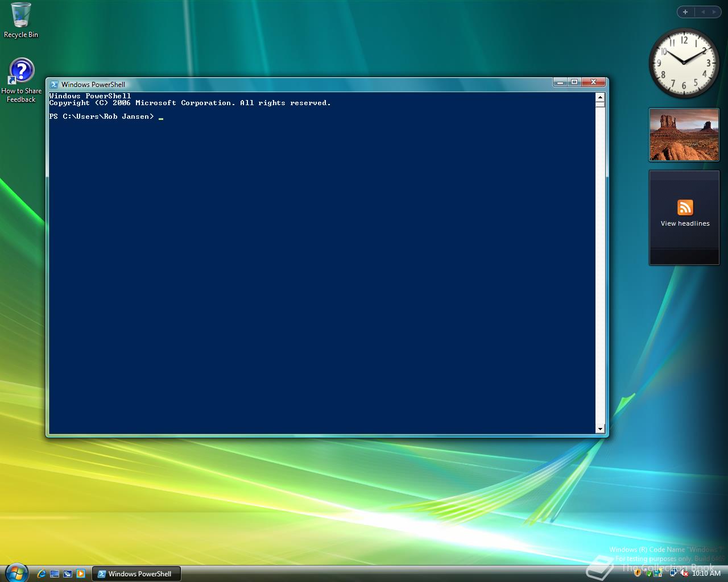The height and width of the screenshot is (582, 728).
Task: Open Recycle Bin desktop icon
Action: point(21,20)
